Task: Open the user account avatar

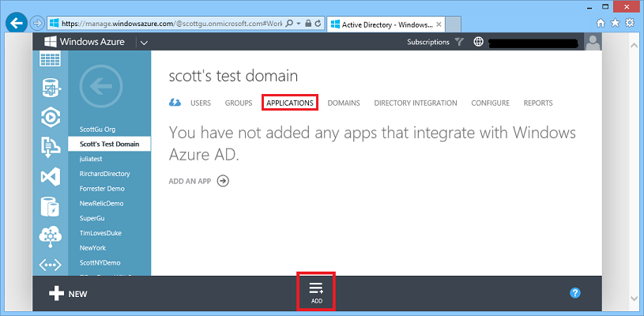Action: pos(593,41)
